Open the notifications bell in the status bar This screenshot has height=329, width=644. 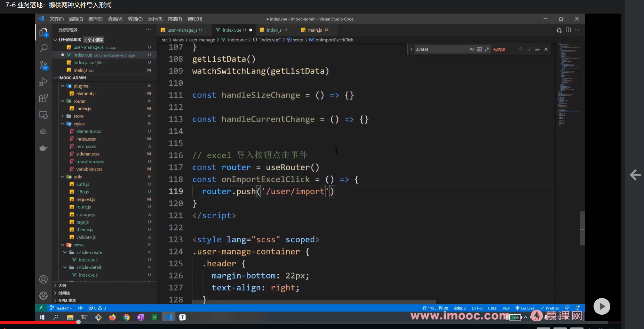pyautogui.click(x=578, y=308)
